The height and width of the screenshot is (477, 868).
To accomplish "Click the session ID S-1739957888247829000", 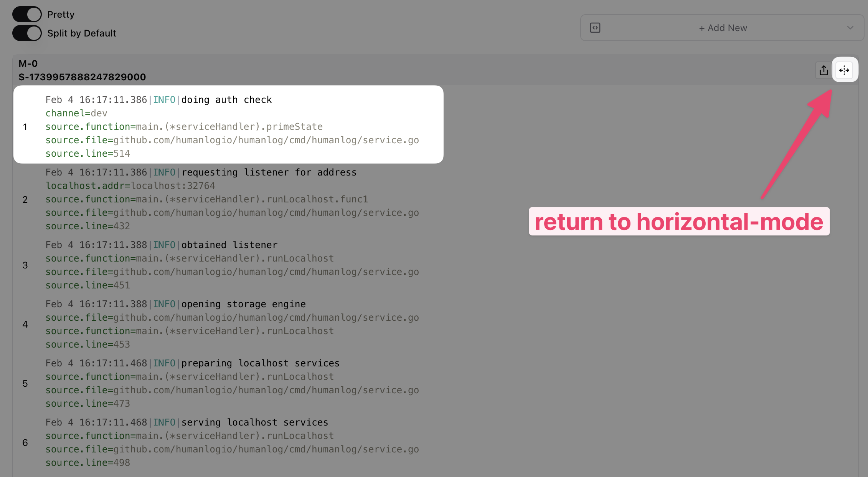I will pyautogui.click(x=82, y=77).
